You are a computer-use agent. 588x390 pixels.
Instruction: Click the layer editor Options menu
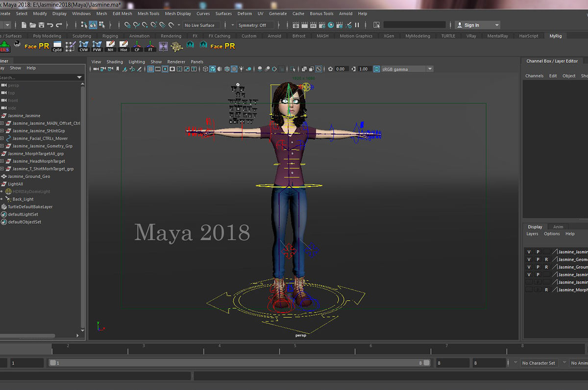tap(552, 234)
